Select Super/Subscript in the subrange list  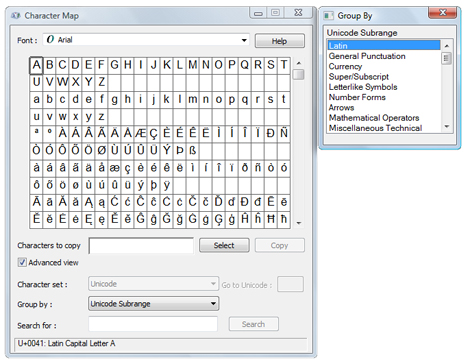point(384,77)
